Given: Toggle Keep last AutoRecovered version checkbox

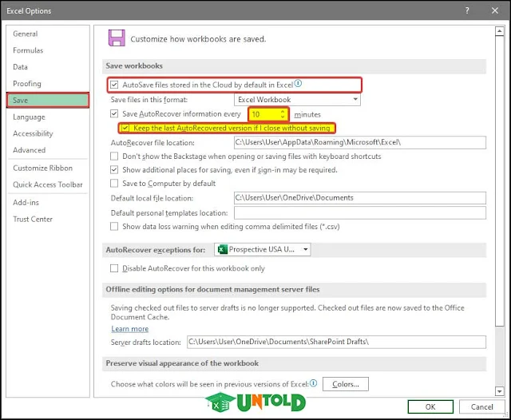Looking at the screenshot, I should [125, 128].
